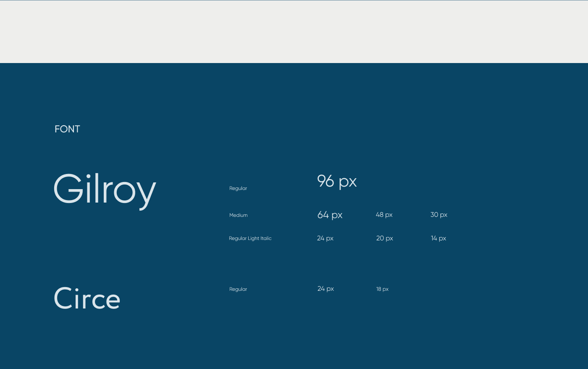
Task: Click the large Circe typeface title
Action: (x=87, y=299)
